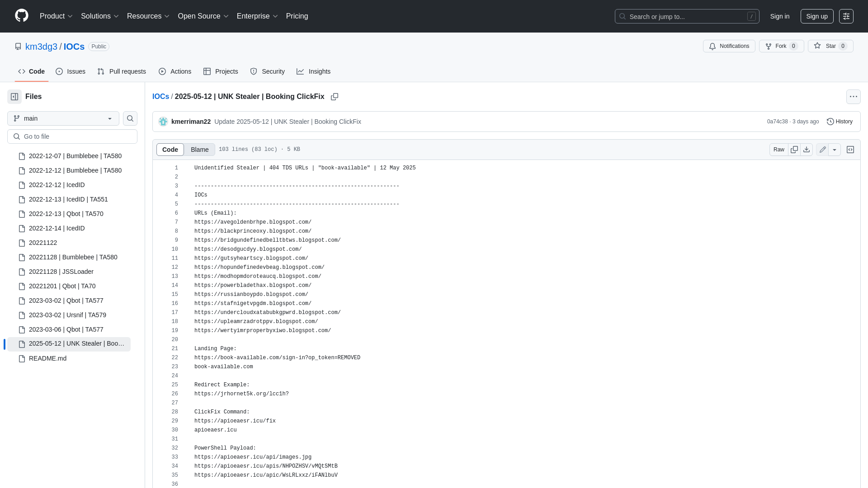Click the Notifications bell button
868x488 pixels.
point(729,46)
